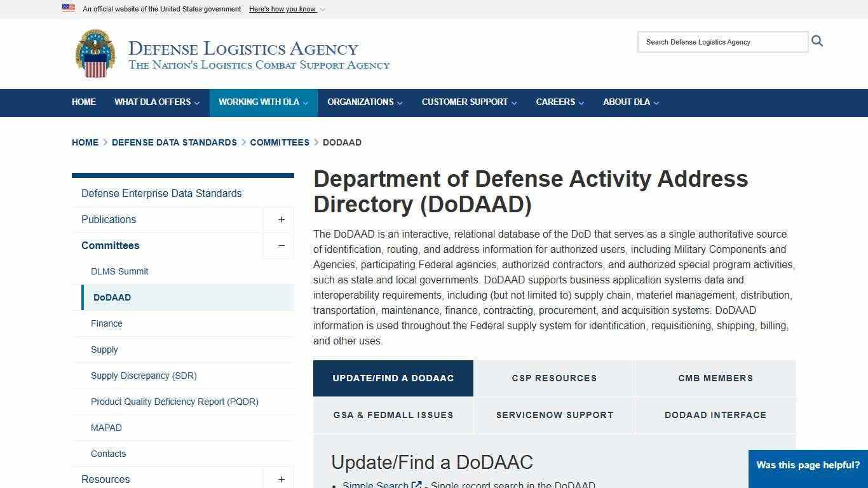The width and height of the screenshot is (868, 488).
Task: Click the "Was this page helpful?" button
Action: (x=808, y=464)
